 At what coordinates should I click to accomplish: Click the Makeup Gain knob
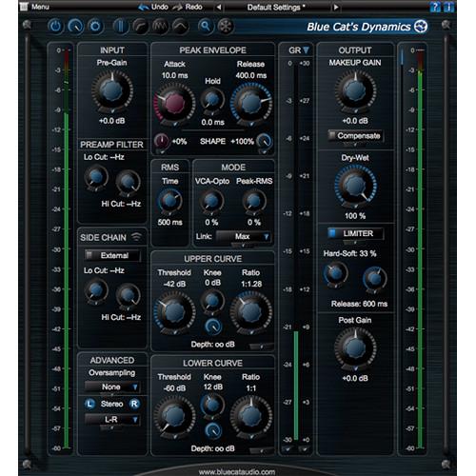355,90
